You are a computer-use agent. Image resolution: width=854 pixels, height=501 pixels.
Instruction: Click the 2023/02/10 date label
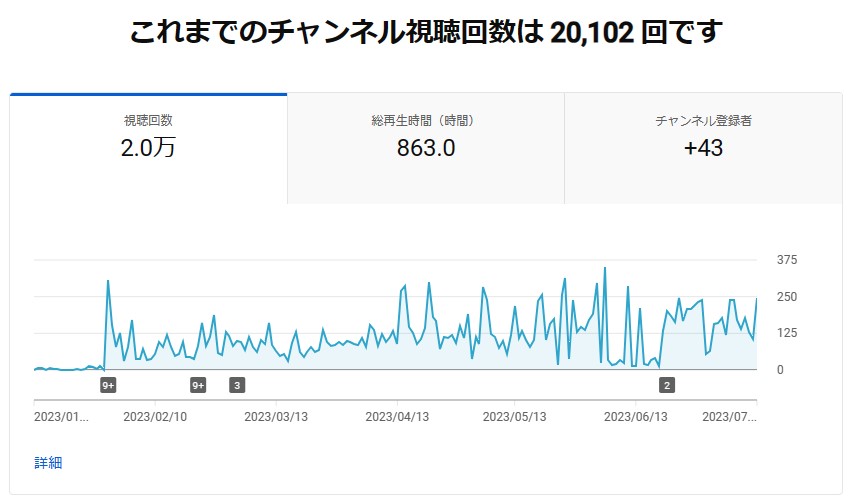pos(155,417)
